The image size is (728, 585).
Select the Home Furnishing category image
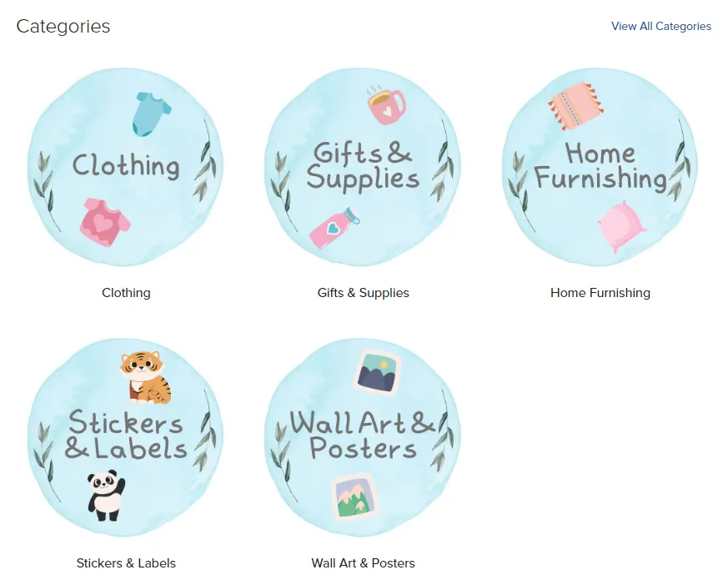[600, 167]
